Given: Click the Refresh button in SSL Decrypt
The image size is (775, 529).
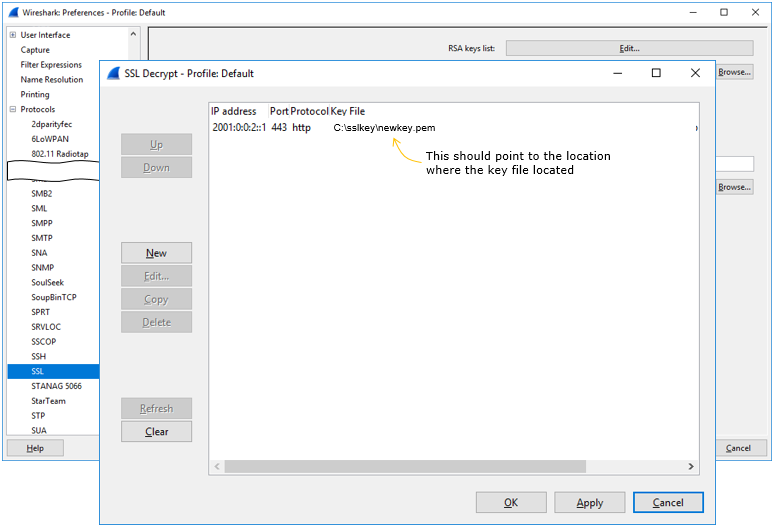Looking at the screenshot, I should coord(156,408).
